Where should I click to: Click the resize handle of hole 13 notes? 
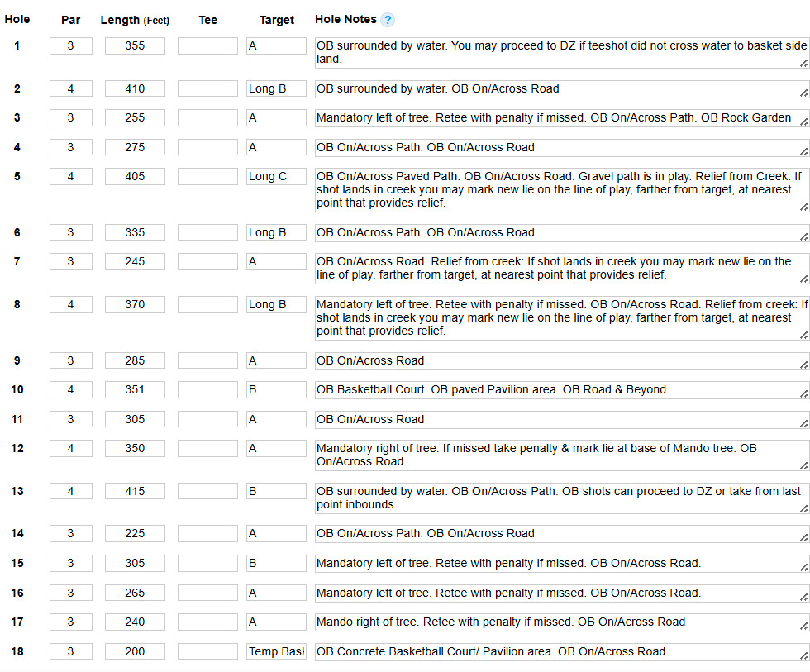coord(803,508)
